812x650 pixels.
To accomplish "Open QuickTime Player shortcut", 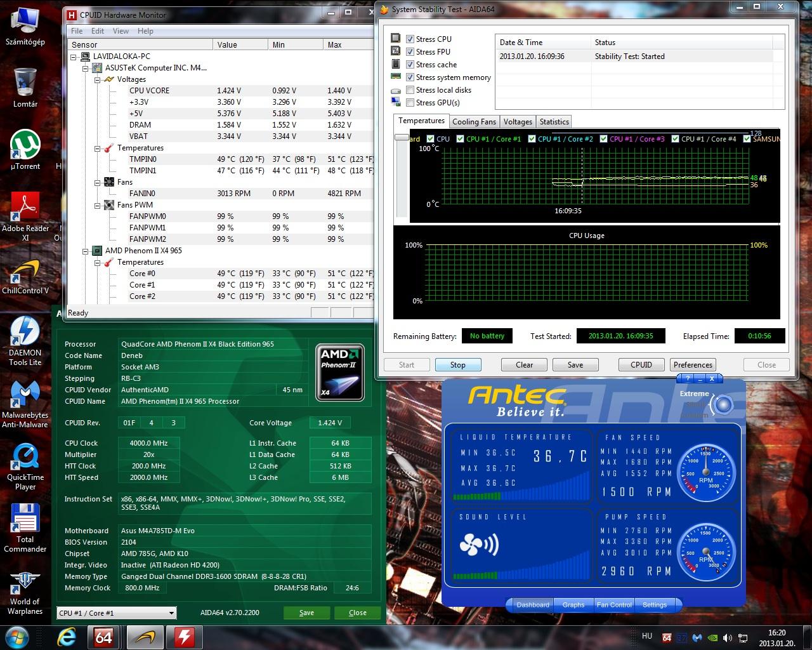I will click(25, 465).
